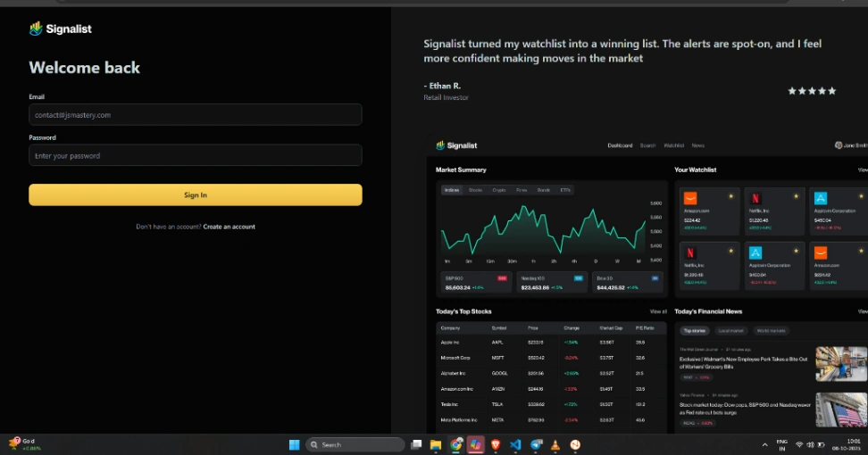Viewport: 868px width, 455px height.
Task: Open VLC media player from the taskbar
Action: tap(555, 444)
